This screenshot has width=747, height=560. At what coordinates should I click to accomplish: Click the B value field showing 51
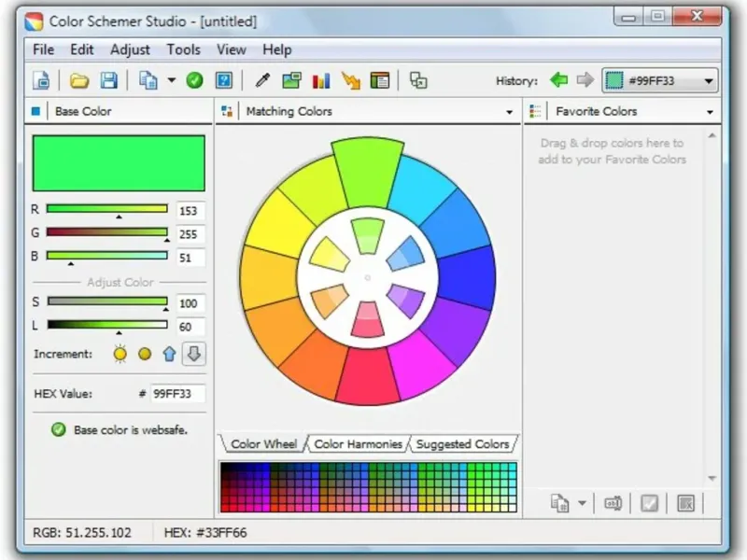[x=190, y=258]
